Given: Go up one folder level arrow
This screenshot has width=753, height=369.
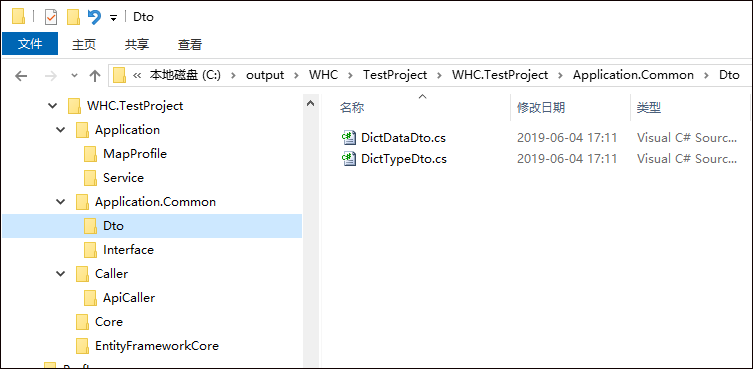Looking at the screenshot, I should tap(95, 75).
